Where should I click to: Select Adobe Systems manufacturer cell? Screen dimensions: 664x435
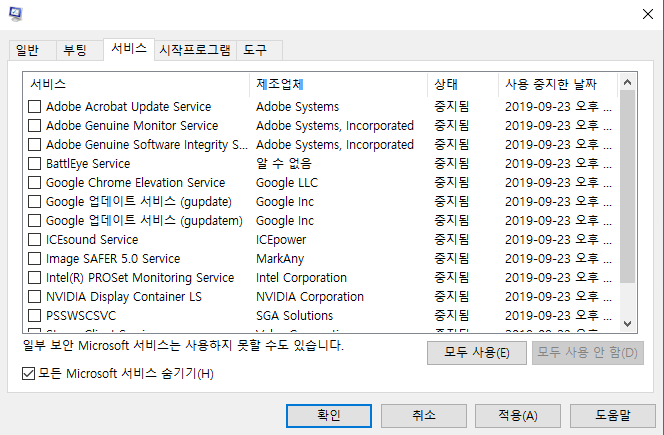pyautogui.click(x=297, y=107)
